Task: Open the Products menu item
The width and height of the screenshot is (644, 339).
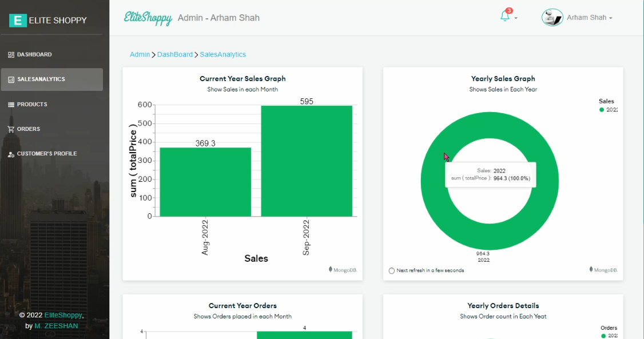Action: tap(51, 104)
